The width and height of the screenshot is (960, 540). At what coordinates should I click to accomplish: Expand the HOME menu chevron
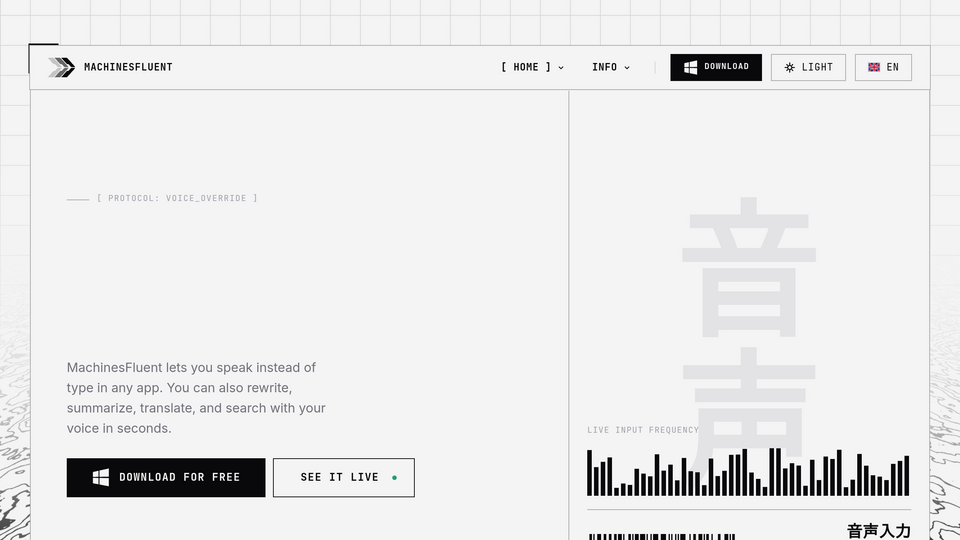(x=561, y=68)
